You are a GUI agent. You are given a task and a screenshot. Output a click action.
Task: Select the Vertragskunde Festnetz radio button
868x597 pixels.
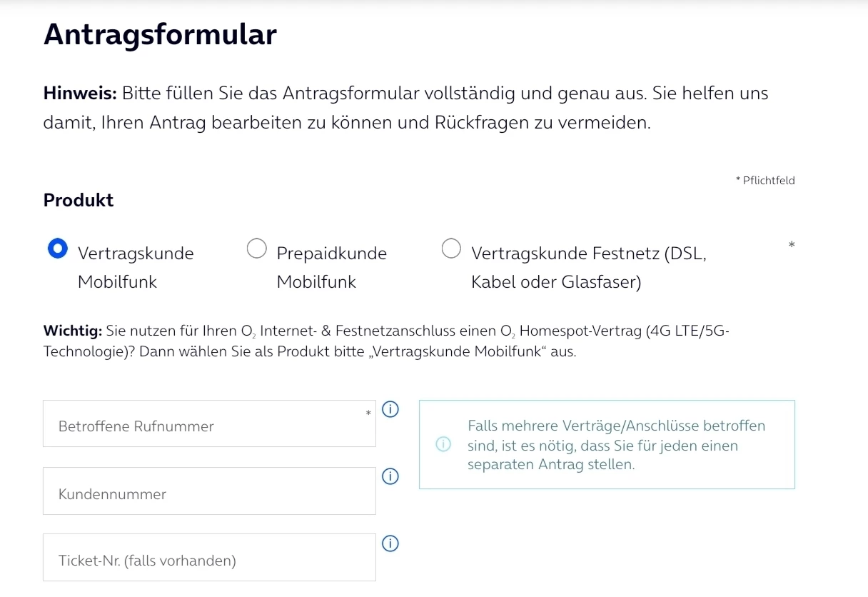click(451, 249)
